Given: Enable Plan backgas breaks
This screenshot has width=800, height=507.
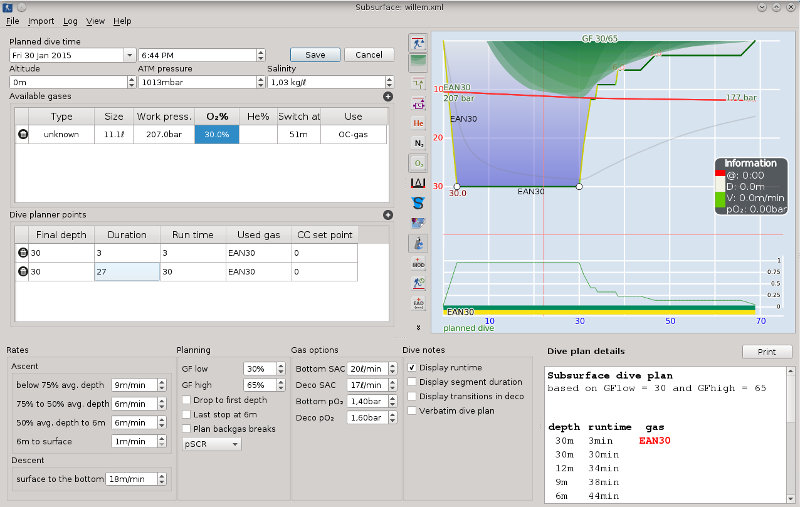Looking at the screenshot, I should [x=187, y=429].
